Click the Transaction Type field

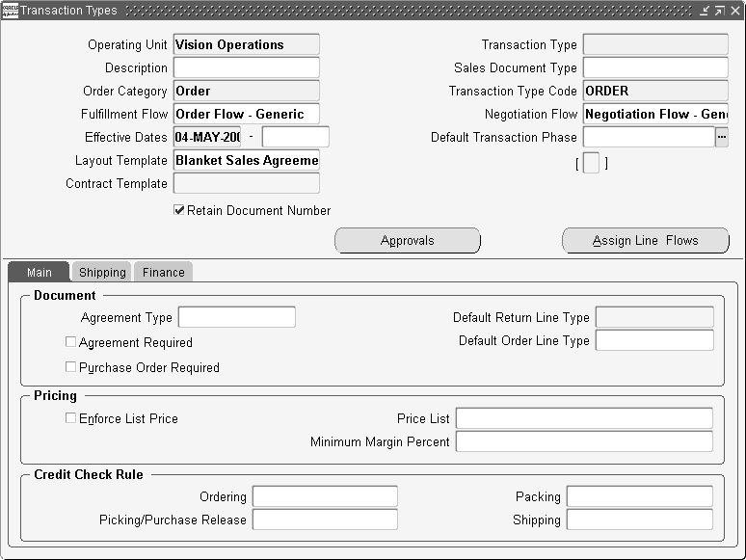[x=655, y=44]
